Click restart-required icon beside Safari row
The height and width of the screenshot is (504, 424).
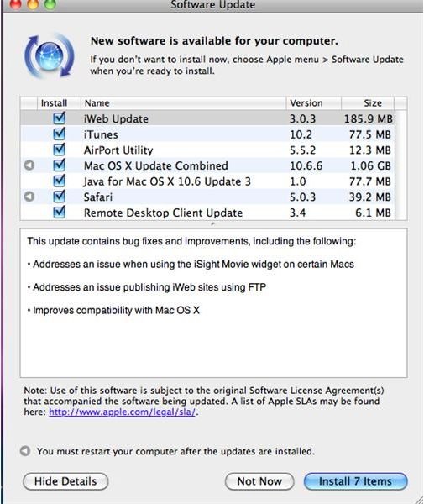point(29,197)
